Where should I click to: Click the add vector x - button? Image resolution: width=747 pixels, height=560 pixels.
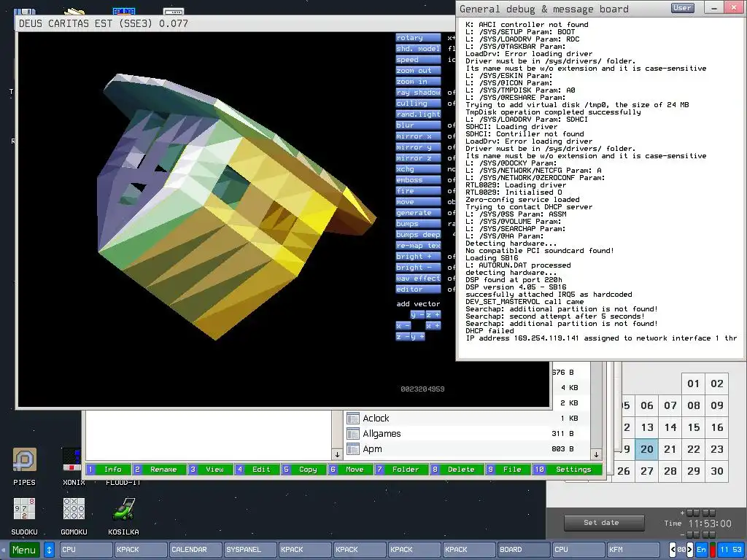(x=403, y=326)
